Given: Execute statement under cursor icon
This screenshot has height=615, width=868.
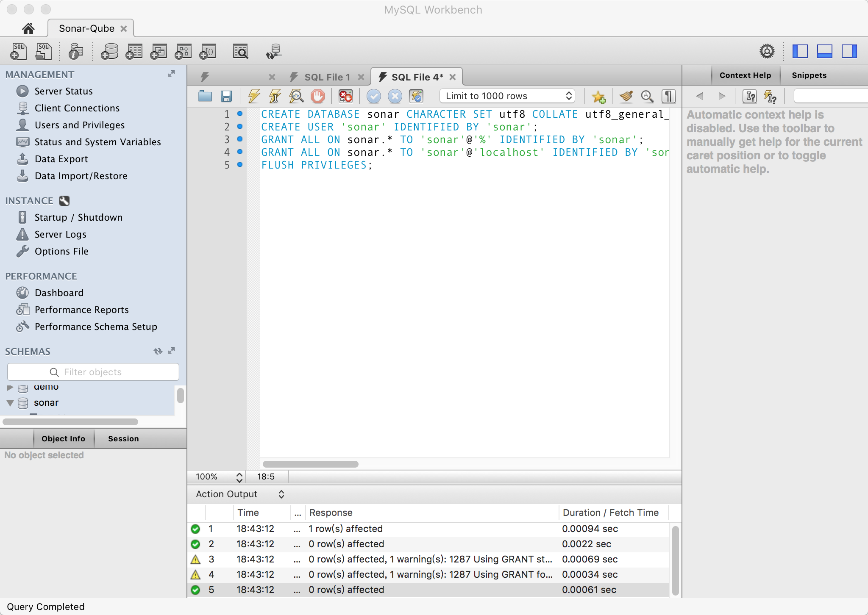Looking at the screenshot, I should tap(275, 96).
